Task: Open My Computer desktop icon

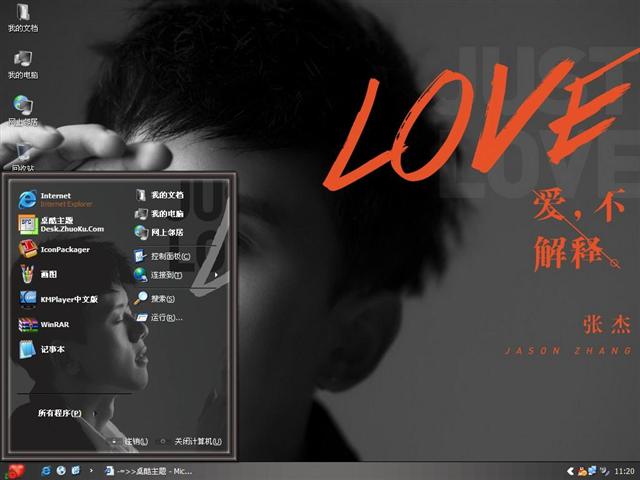Action: point(23,65)
